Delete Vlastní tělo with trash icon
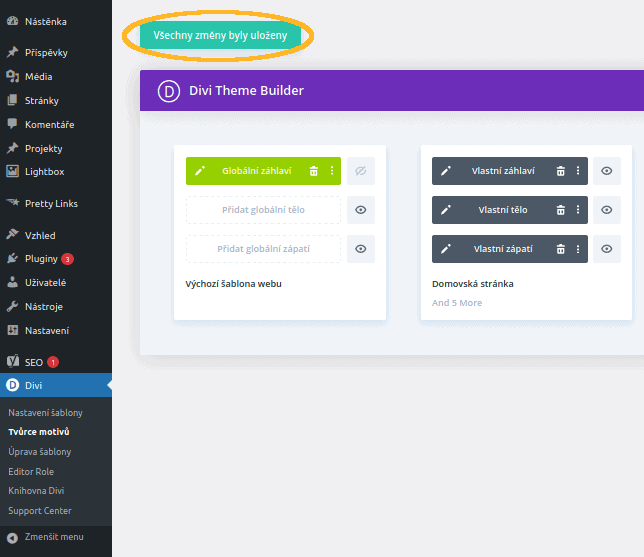The image size is (644, 557). pos(561,210)
